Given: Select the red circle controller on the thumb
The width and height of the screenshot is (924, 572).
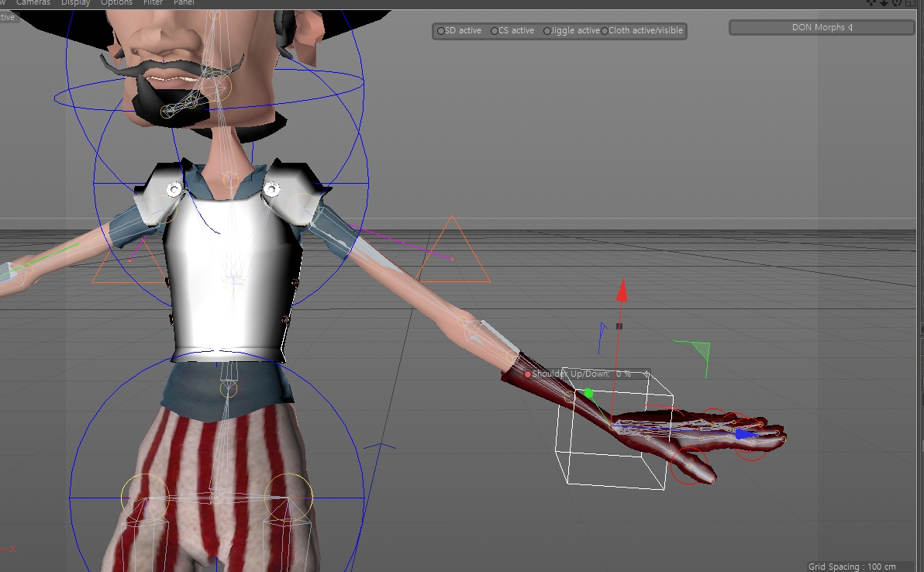Looking at the screenshot, I should coord(689,465).
